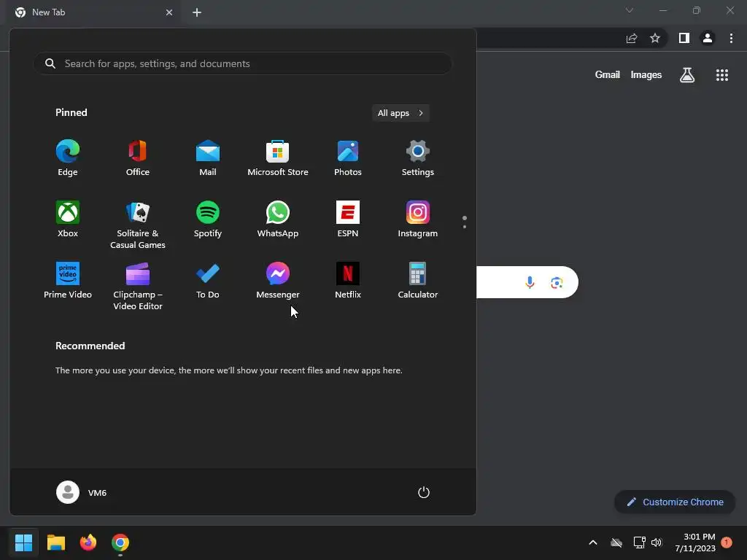Open Solitaire & Casual Games

pyautogui.click(x=138, y=225)
